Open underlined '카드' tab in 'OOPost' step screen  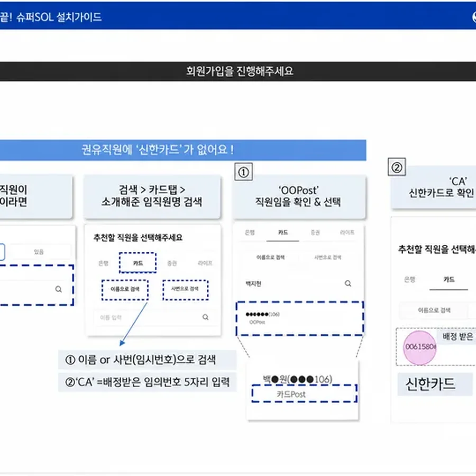tap(283, 233)
